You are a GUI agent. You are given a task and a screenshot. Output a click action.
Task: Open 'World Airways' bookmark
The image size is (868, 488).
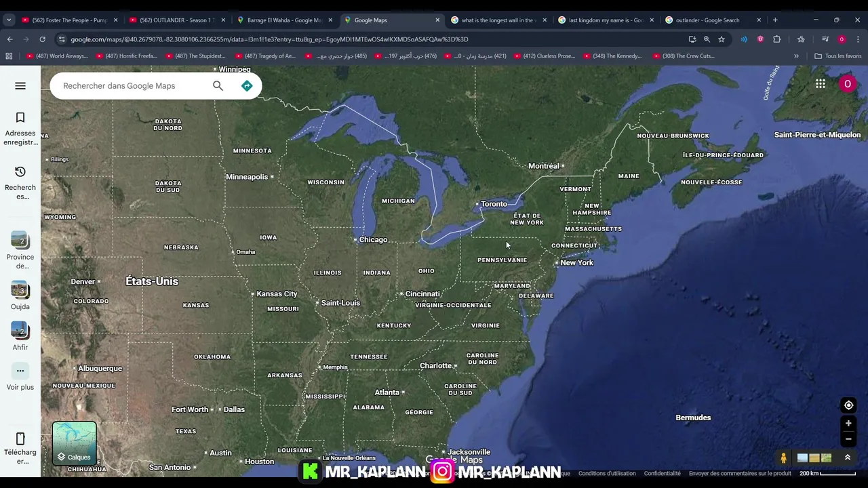(57, 56)
